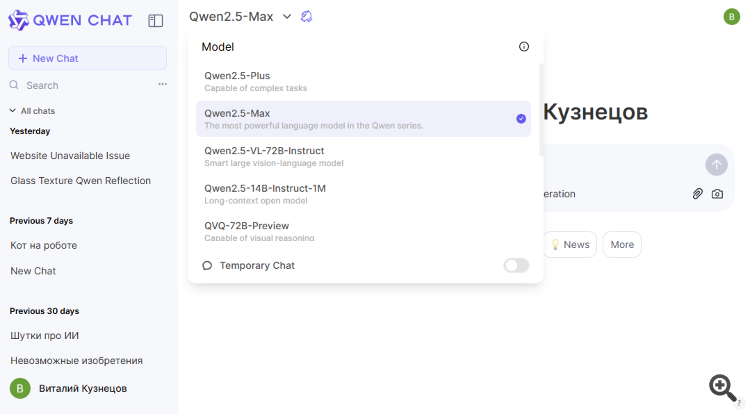Click the Qwen Chat logo
Image resolution: width=750 pixels, height=414 pixels.
70,21
